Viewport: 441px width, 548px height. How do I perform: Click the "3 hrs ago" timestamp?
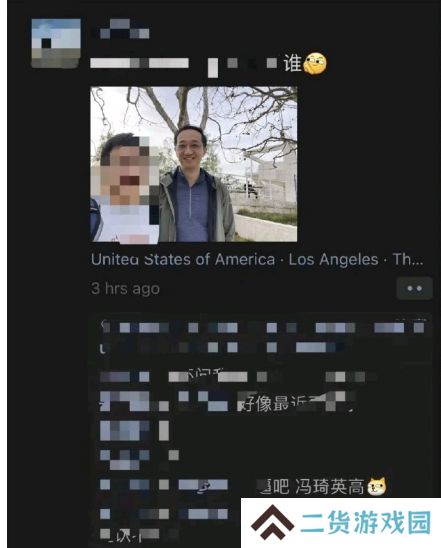pos(125,289)
